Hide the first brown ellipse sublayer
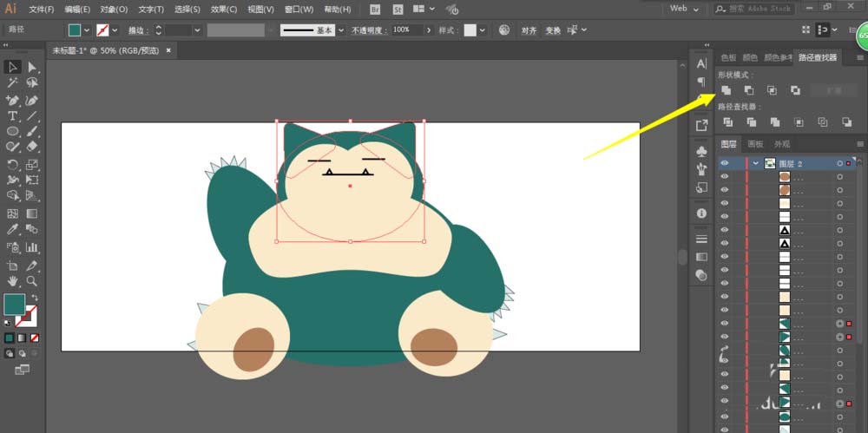Screen dimensions: 868x433 pyautogui.click(x=724, y=177)
